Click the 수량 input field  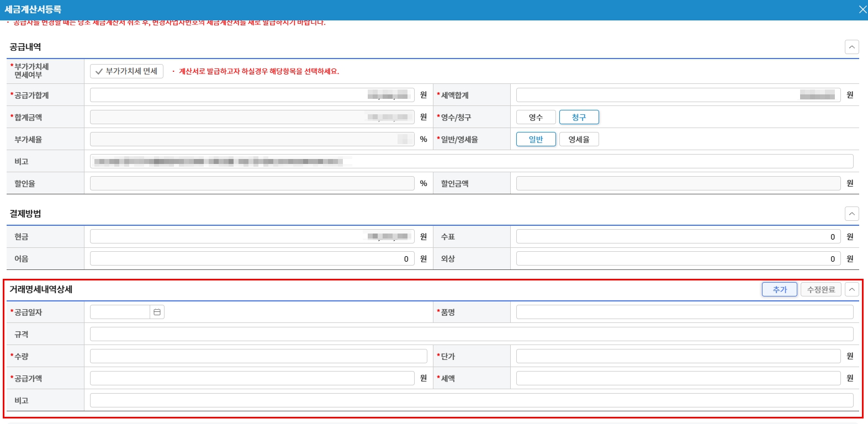click(x=258, y=356)
